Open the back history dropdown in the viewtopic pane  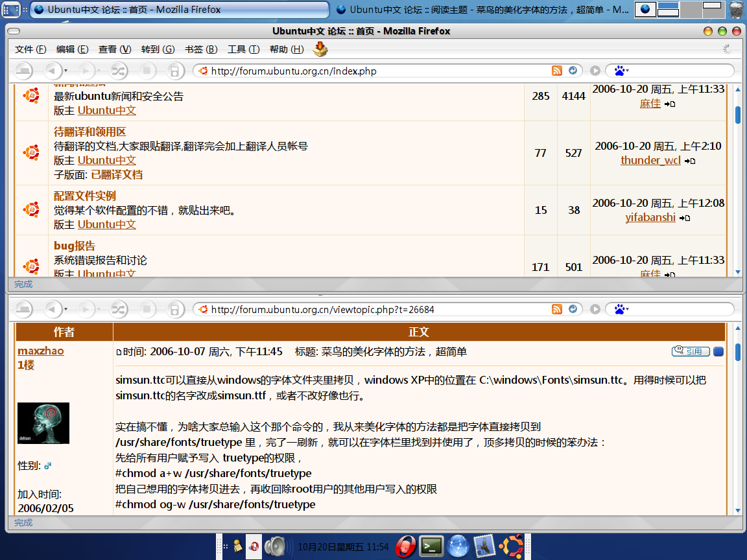point(65,310)
